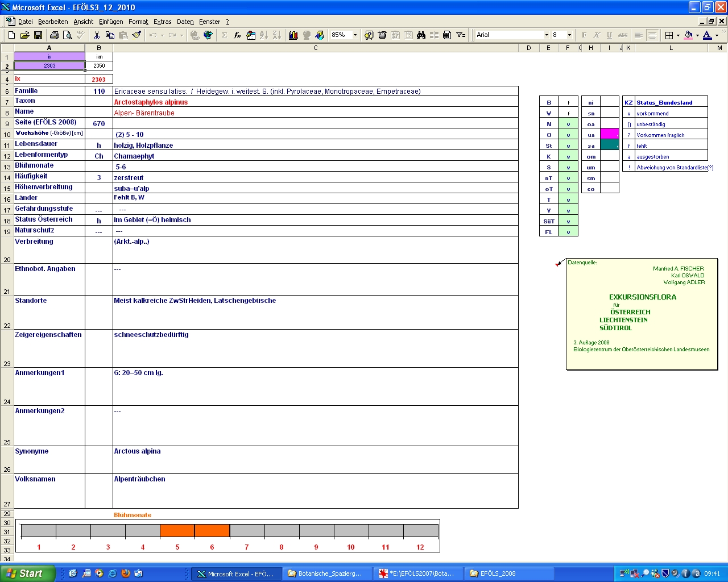Screen dimensions: 728x582
Task: Open a file using the Open folder icon
Action: pos(24,35)
